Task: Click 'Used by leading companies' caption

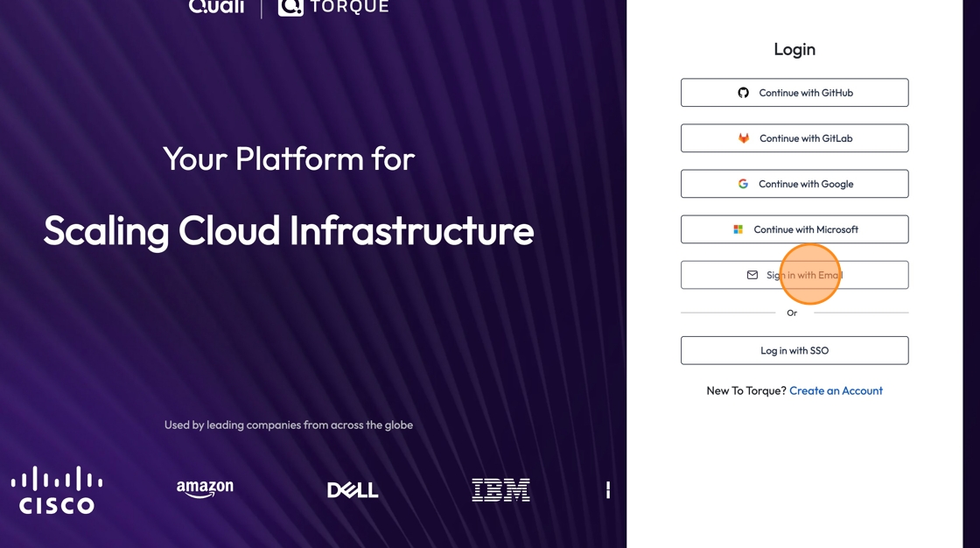Action: [289, 425]
